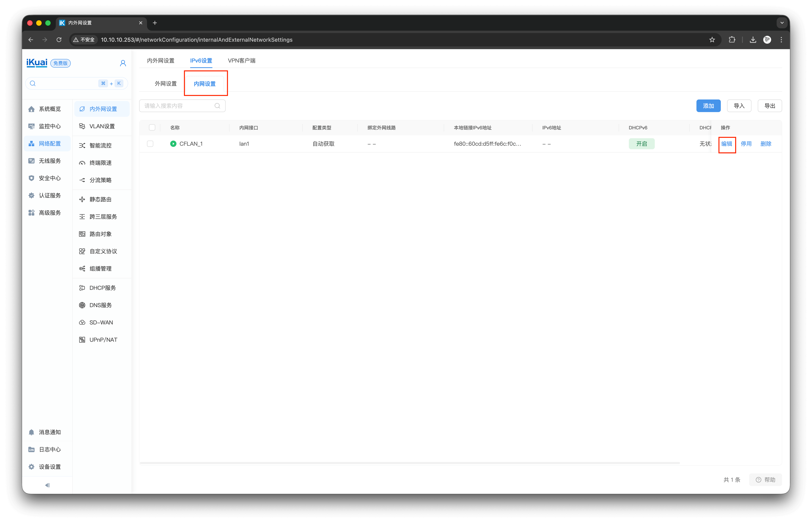Switch to the VPN客户端 tab
The width and height of the screenshot is (812, 523).
tap(241, 60)
